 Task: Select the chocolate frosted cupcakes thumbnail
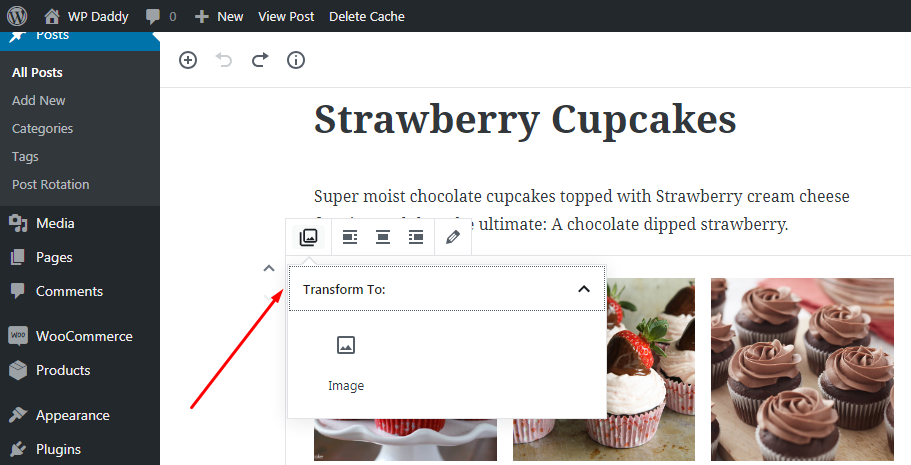tap(810, 368)
